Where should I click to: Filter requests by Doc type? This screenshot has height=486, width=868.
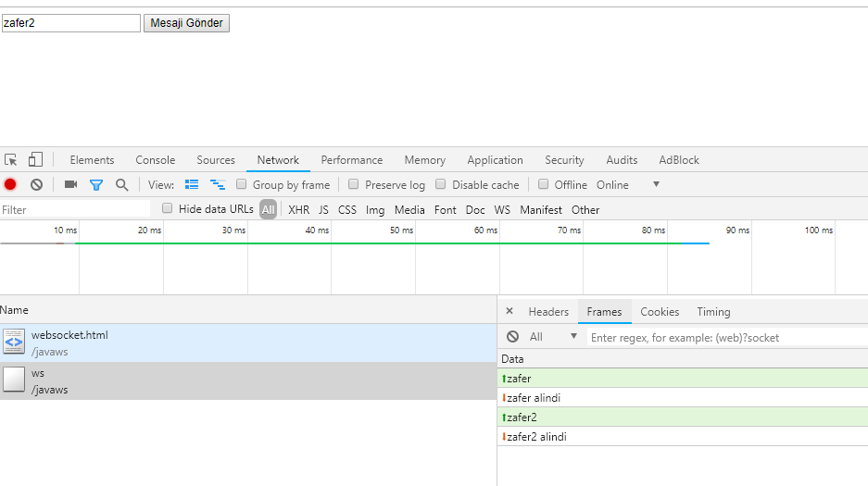click(475, 209)
